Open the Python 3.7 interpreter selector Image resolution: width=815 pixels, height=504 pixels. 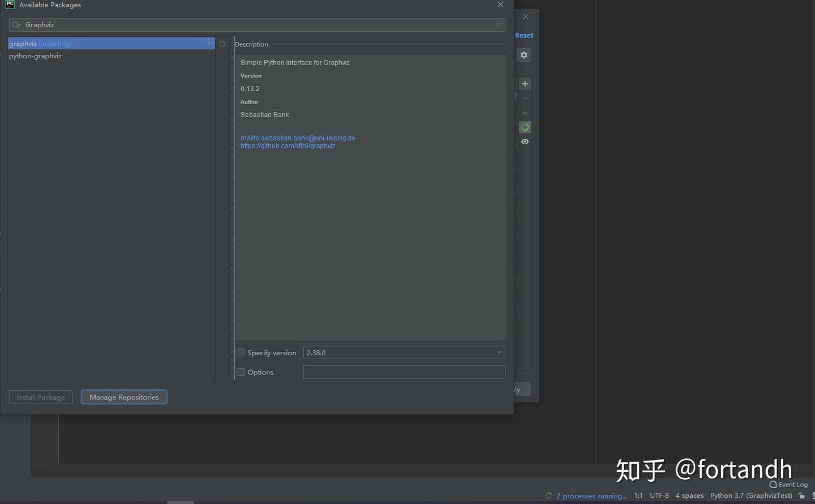750,495
